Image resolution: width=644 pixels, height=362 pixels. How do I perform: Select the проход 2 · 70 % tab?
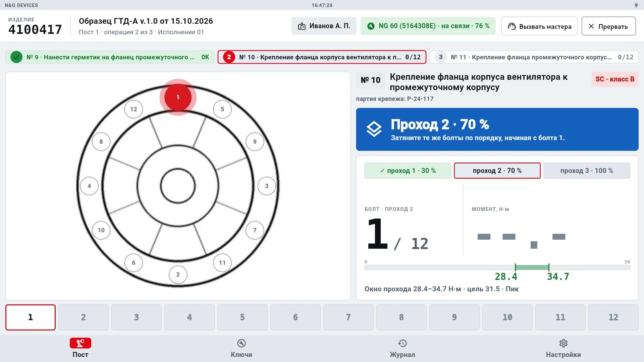pos(497,171)
